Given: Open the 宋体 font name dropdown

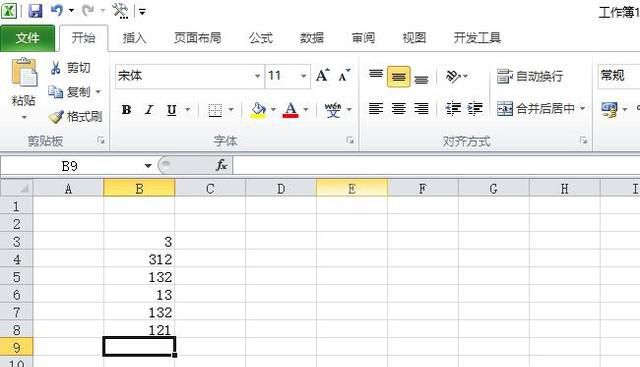Looking at the screenshot, I should tap(257, 76).
